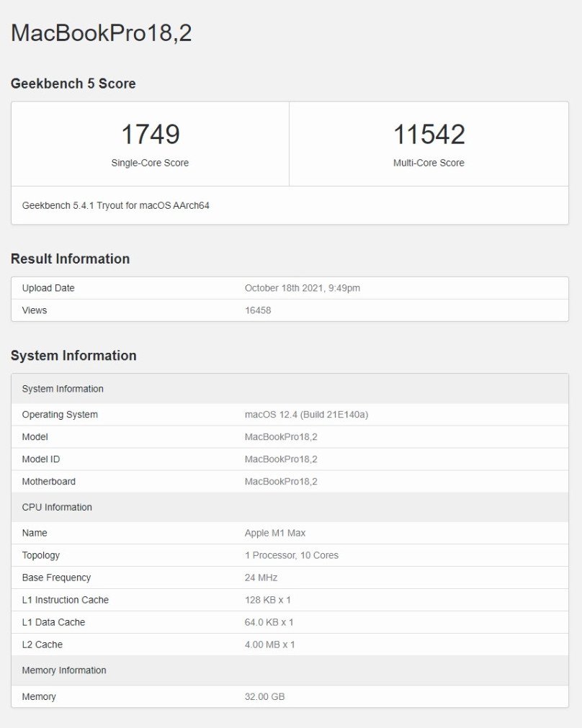Select the macOS 12.4 operating system value
Image resolution: width=582 pixels, height=728 pixels.
click(x=306, y=415)
